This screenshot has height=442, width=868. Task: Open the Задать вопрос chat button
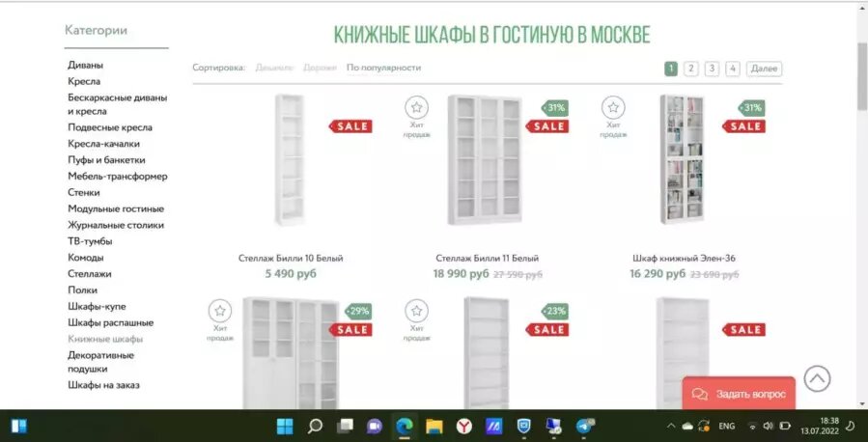click(739, 394)
